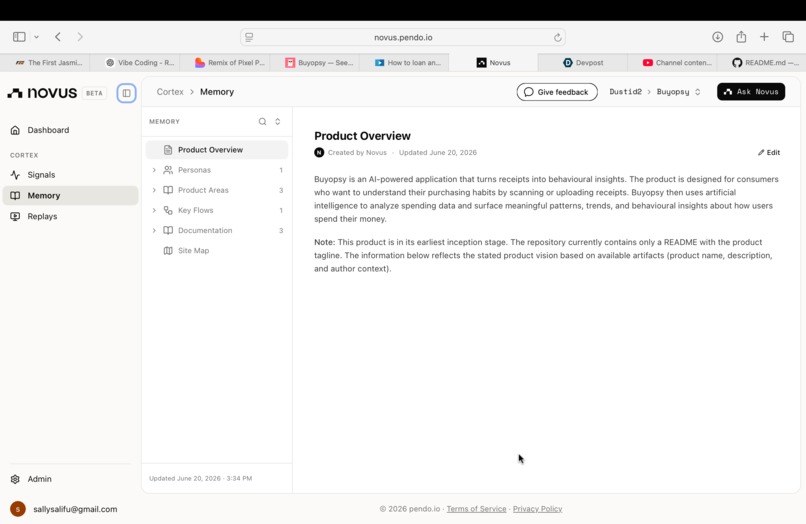Click the Key Flows icon
The width and height of the screenshot is (806, 524).
(168, 210)
